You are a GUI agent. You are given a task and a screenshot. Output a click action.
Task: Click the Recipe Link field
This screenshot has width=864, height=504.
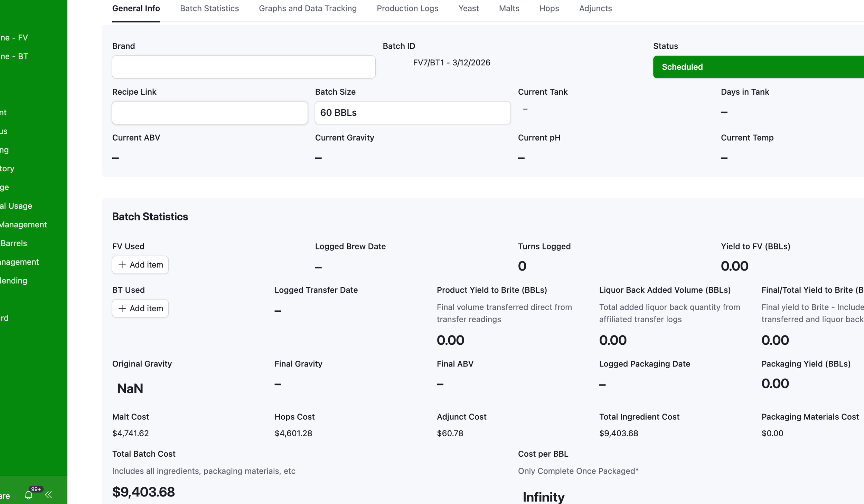(209, 113)
